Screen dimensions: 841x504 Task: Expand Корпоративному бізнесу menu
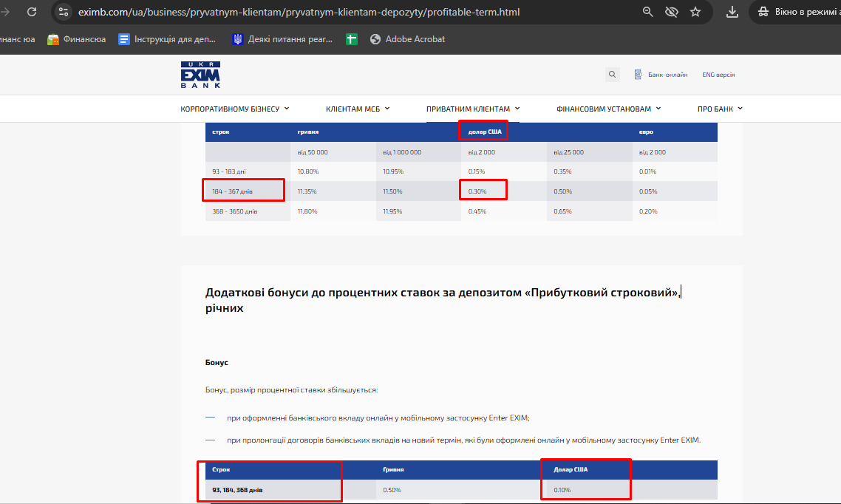click(x=235, y=109)
